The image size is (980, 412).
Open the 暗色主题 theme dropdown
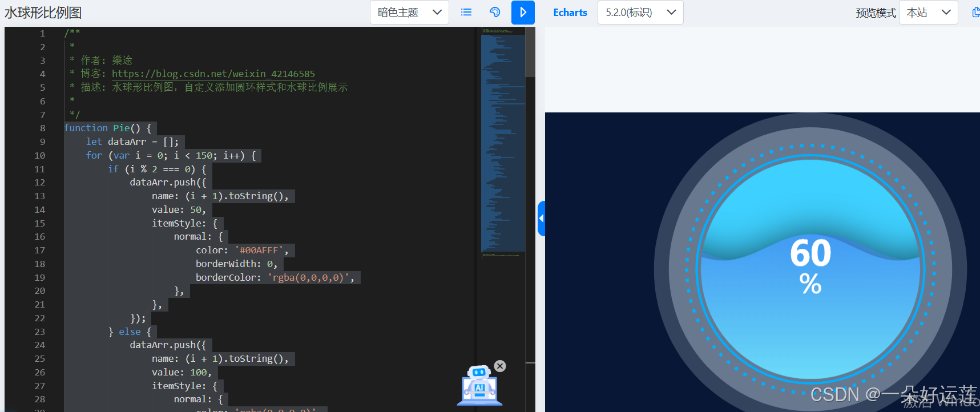[x=409, y=13]
